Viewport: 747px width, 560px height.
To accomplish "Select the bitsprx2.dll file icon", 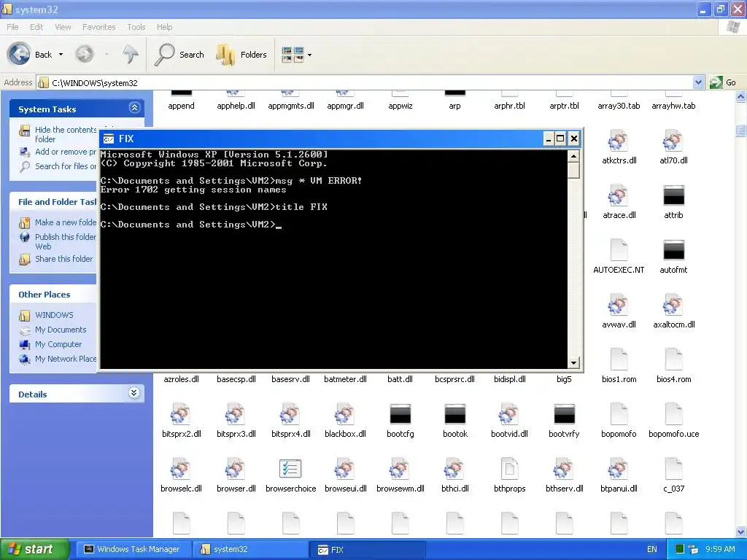I will (181, 415).
